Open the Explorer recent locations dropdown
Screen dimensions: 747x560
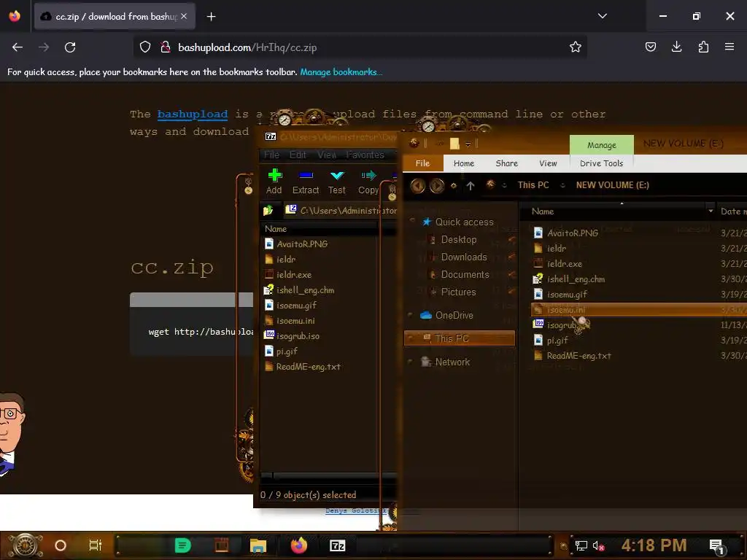[x=454, y=186]
